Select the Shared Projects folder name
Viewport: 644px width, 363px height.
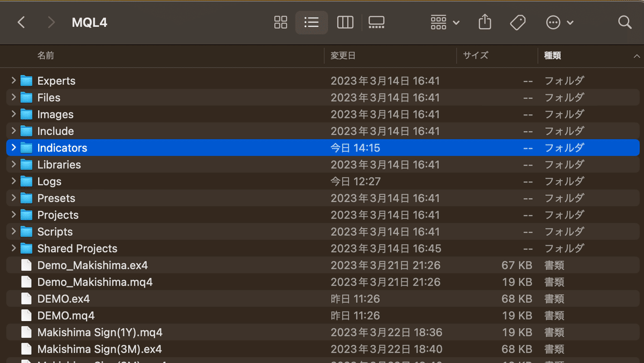point(77,249)
